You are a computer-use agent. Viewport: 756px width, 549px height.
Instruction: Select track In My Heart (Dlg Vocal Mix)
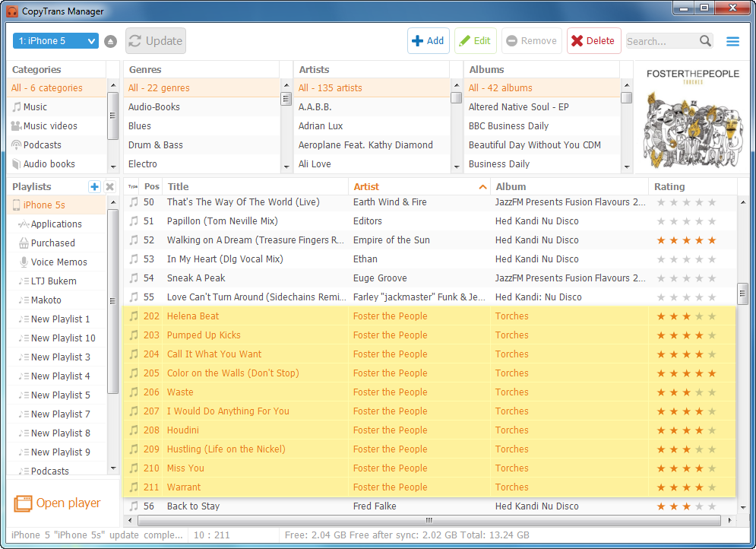coord(429,259)
